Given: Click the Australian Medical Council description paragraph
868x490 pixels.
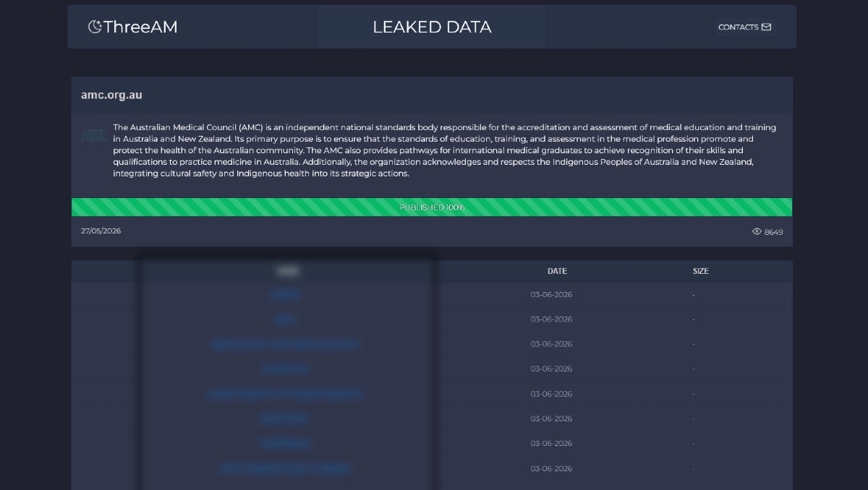Looking at the screenshot, I should pos(445,150).
